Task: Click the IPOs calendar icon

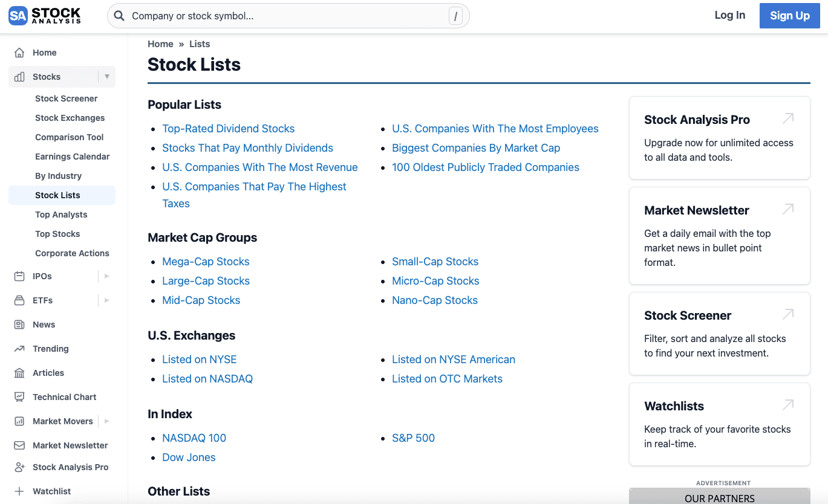Action: [18, 276]
